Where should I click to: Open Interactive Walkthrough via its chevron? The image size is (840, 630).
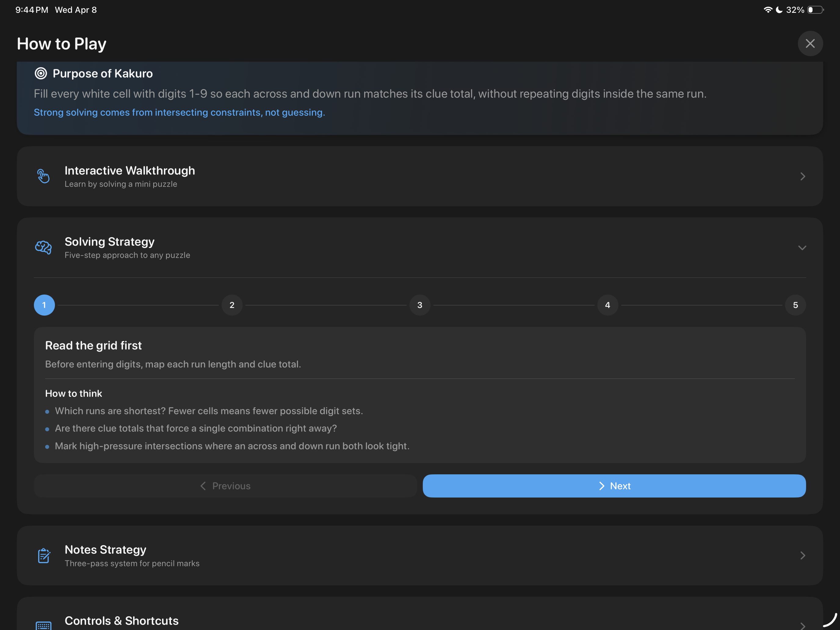pos(802,176)
